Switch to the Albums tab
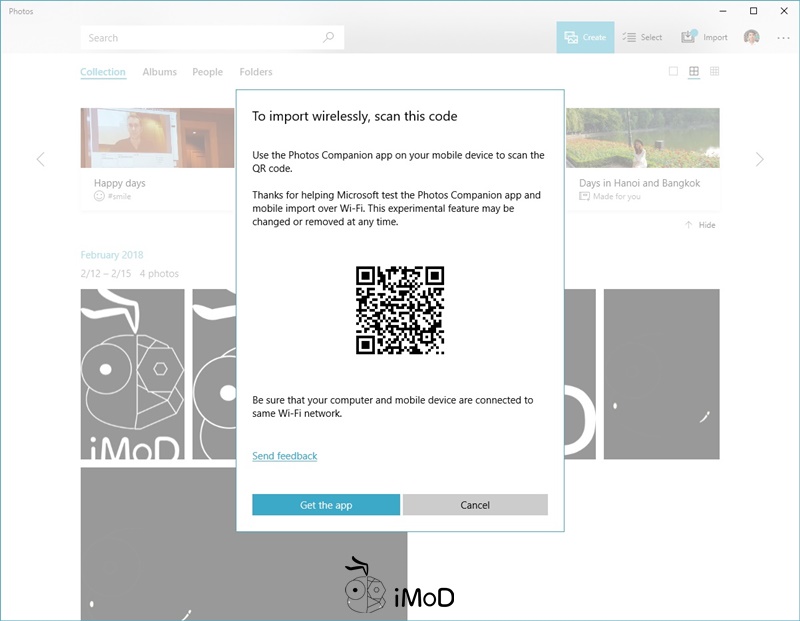 click(x=159, y=72)
